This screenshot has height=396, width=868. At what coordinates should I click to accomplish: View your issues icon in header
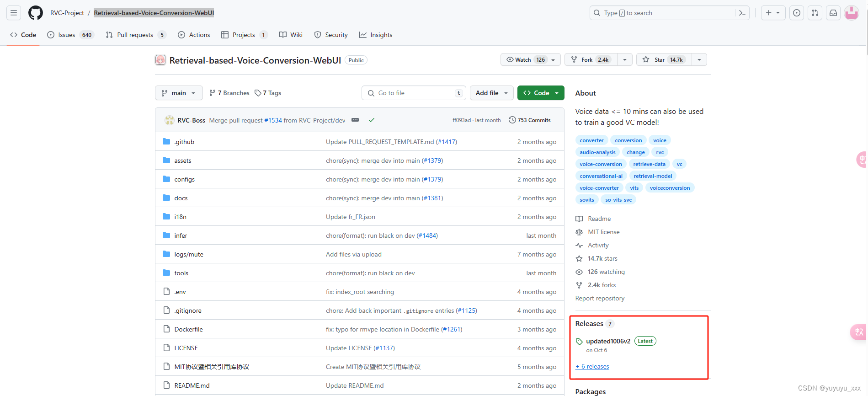pyautogui.click(x=797, y=13)
